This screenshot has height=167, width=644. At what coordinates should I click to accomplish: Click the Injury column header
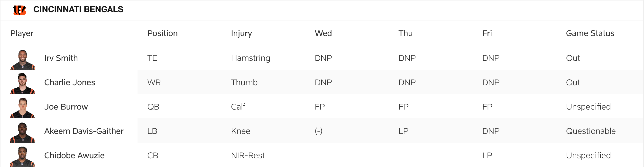[x=241, y=33]
